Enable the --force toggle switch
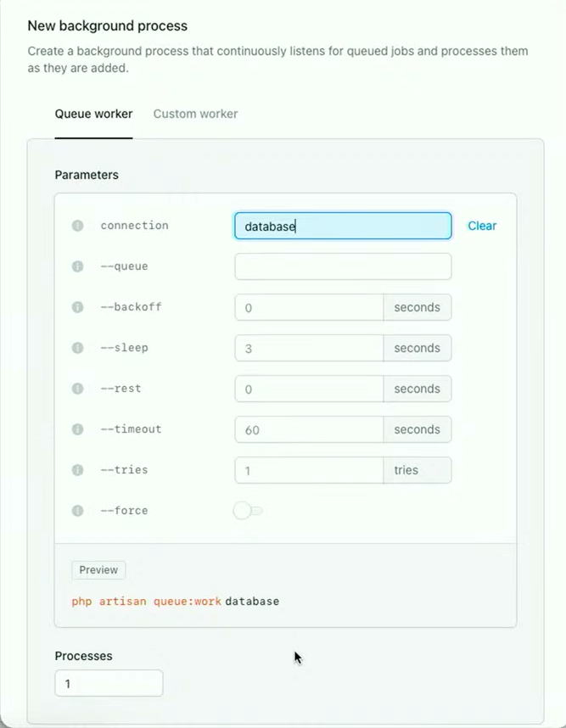 pos(248,511)
